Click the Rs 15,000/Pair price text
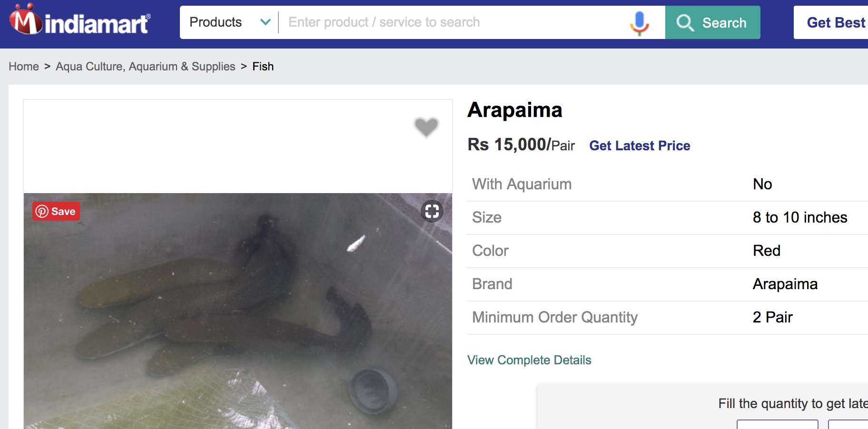 click(521, 145)
